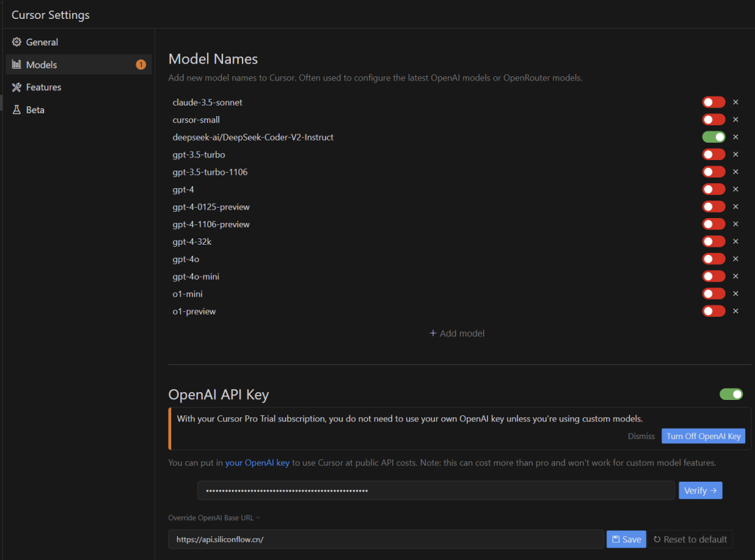Image resolution: width=755 pixels, height=560 pixels.
Task: Switch on the gpt-4 model
Action: tap(713, 189)
